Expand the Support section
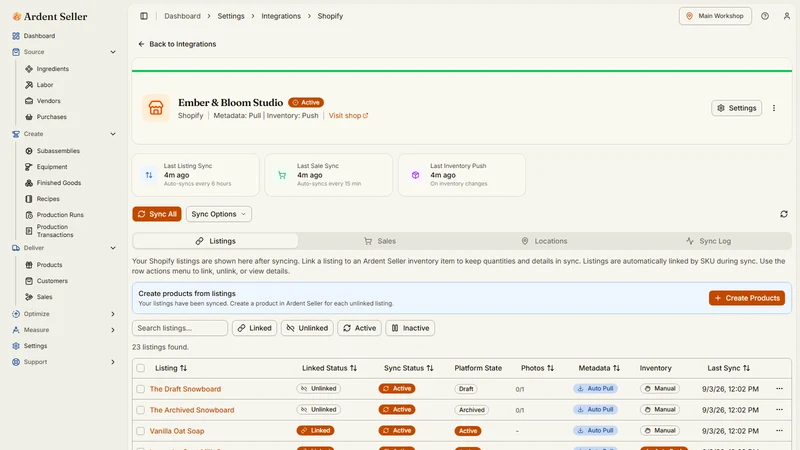The height and width of the screenshot is (450, 800). click(113, 362)
